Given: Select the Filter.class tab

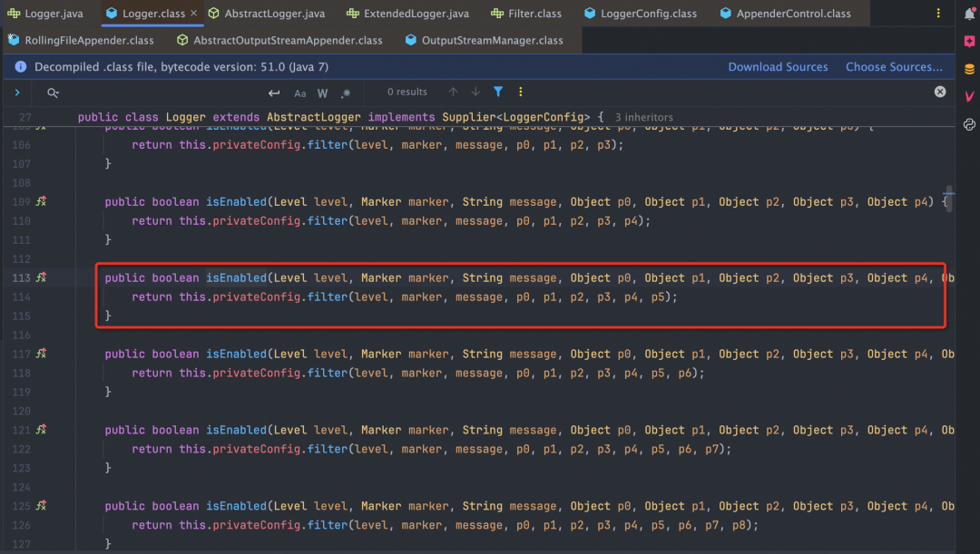Looking at the screenshot, I should 526,13.
